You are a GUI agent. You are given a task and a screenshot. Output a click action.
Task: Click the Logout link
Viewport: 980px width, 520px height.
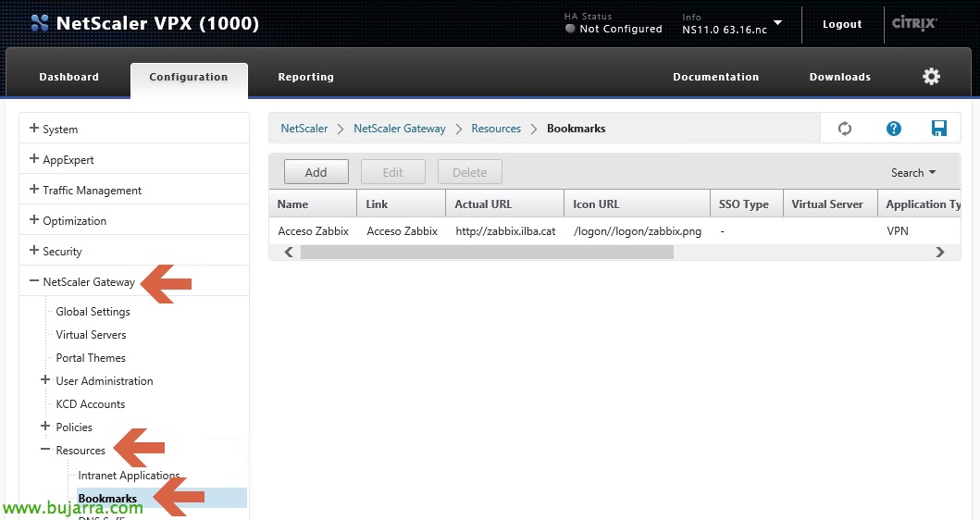[x=842, y=24]
